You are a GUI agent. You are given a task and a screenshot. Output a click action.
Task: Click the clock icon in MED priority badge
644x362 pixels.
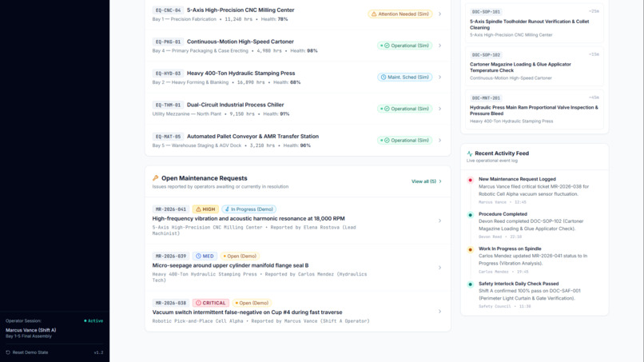pyautogui.click(x=198, y=256)
